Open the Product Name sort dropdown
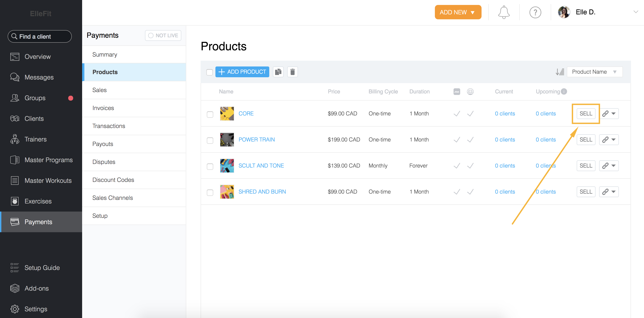Viewport: 644px width, 318px height. point(594,72)
